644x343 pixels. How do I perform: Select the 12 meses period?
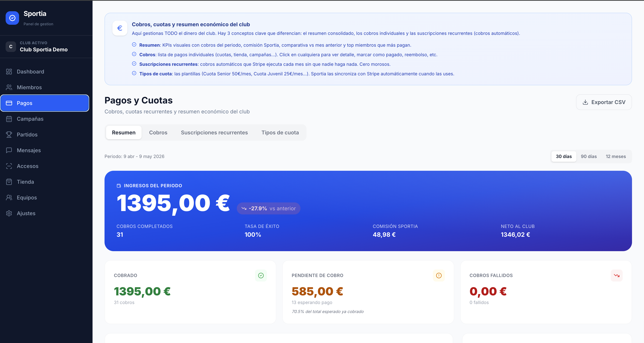point(616,156)
